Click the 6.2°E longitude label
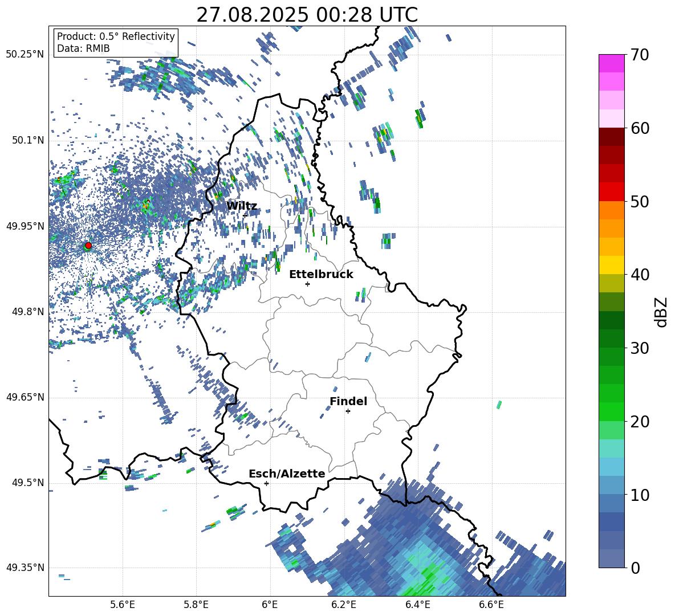675x616 pixels. pyautogui.click(x=344, y=605)
